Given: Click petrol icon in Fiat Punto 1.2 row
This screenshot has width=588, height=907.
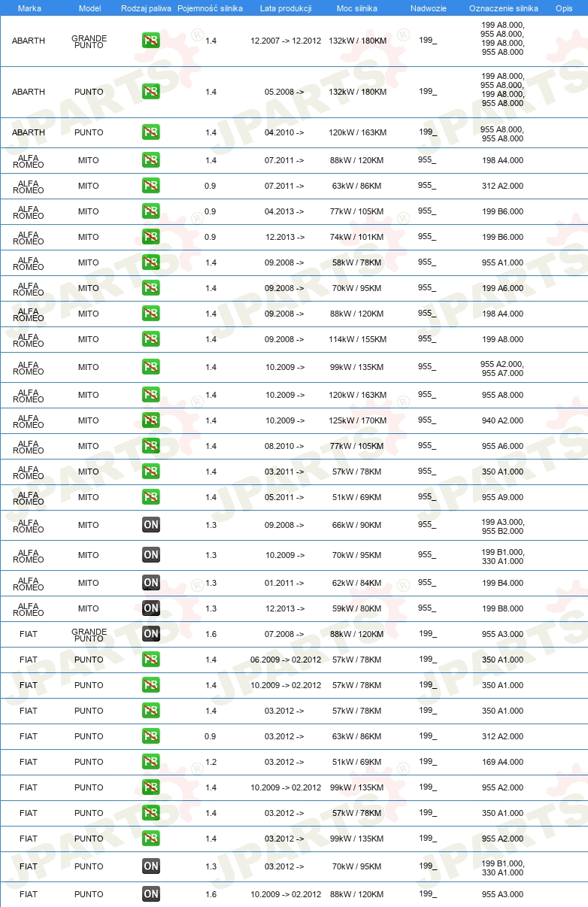Looking at the screenshot, I should (x=151, y=762).
